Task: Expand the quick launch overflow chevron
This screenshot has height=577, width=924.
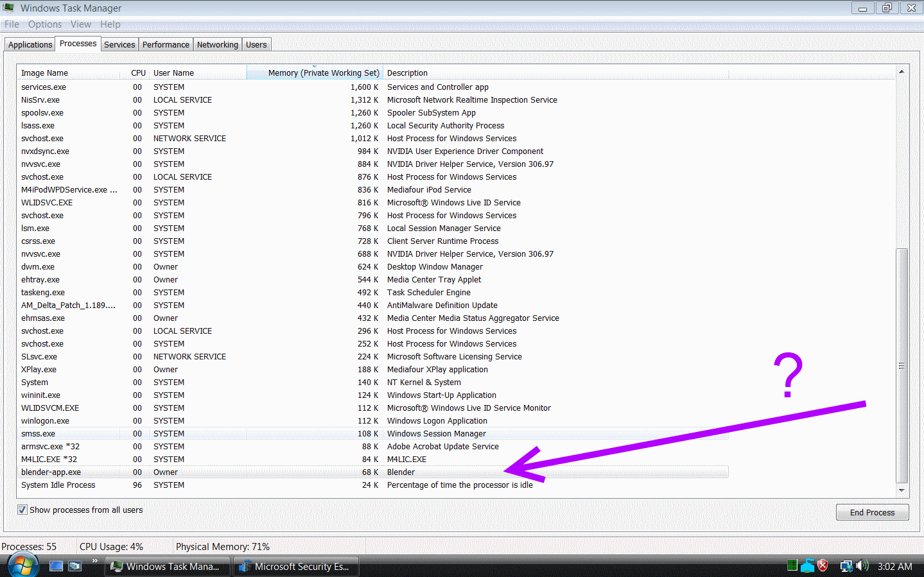Action: [94, 561]
